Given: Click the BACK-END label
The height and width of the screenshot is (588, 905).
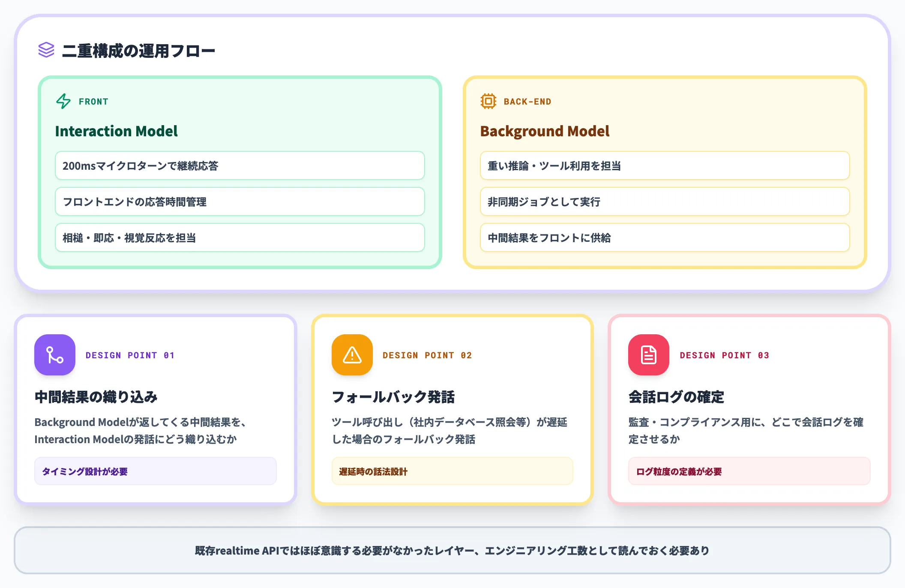Looking at the screenshot, I should [x=527, y=102].
